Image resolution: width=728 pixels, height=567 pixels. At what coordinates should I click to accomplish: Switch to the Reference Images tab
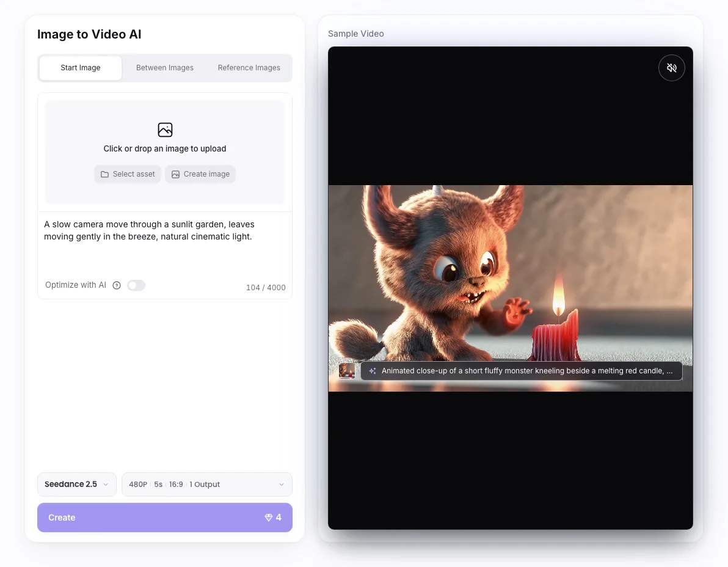(x=249, y=68)
